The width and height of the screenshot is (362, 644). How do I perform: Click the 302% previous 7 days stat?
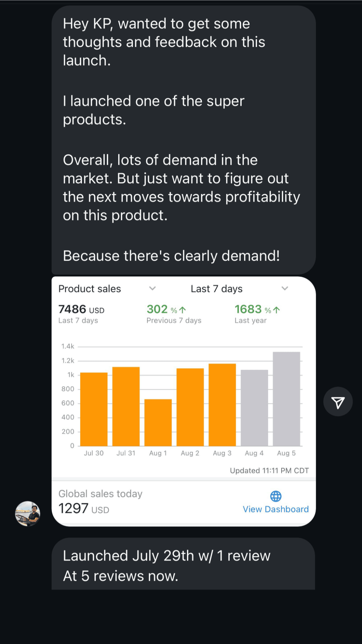[162, 309]
